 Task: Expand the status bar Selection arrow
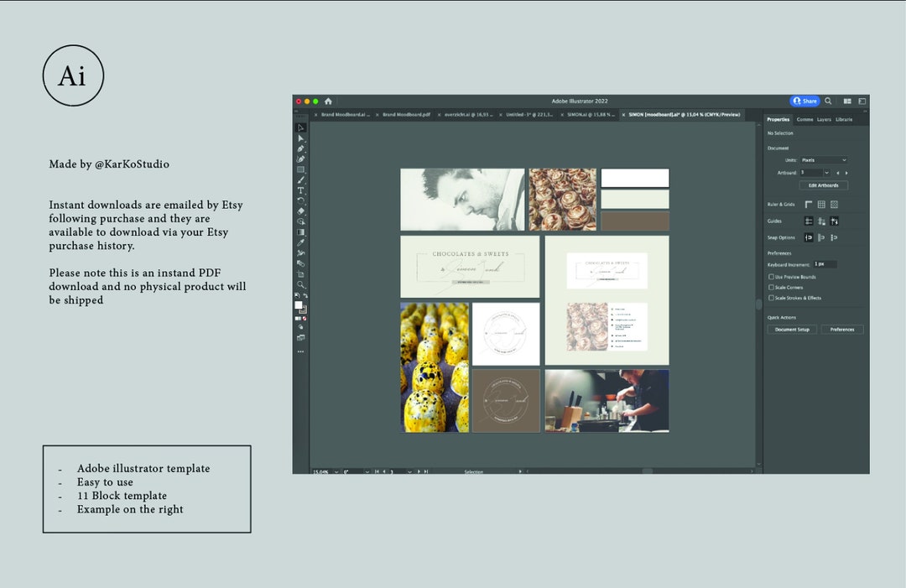coord(520,472)
